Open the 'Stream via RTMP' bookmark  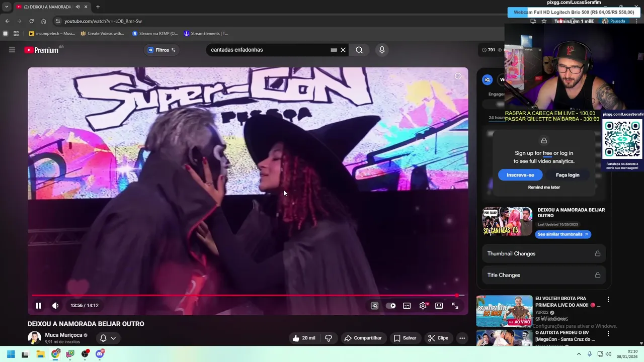coord(155,34)
